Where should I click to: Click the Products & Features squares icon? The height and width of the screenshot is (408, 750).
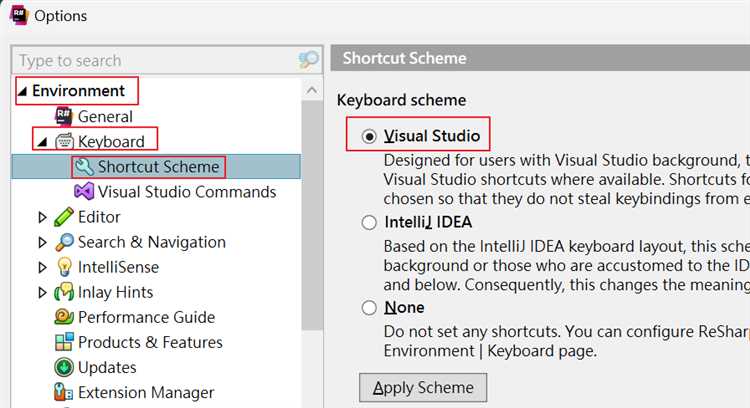pyautogui.click(x=64, y=342)
